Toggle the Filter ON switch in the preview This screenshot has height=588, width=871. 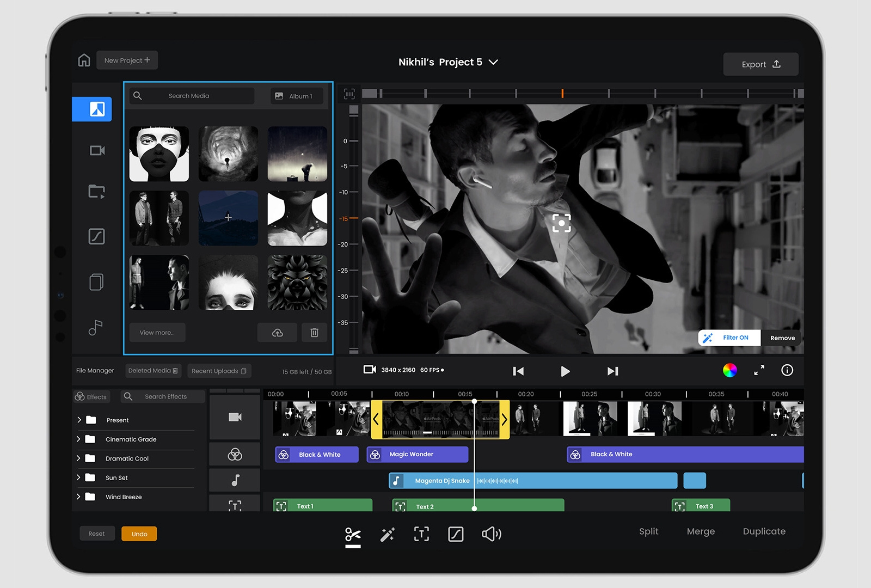728,338
